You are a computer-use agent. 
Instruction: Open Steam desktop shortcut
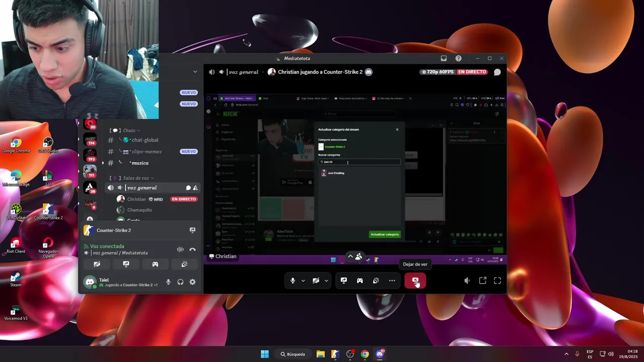16,279
